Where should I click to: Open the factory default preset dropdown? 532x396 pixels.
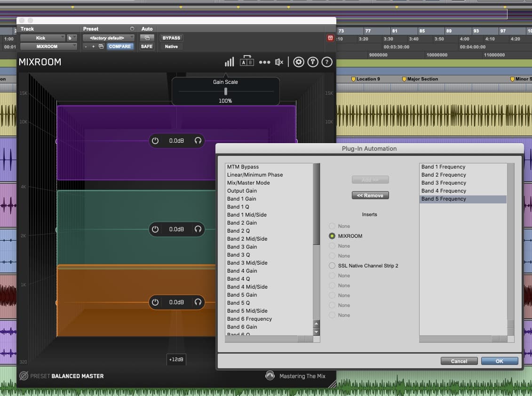click(109, 38)
